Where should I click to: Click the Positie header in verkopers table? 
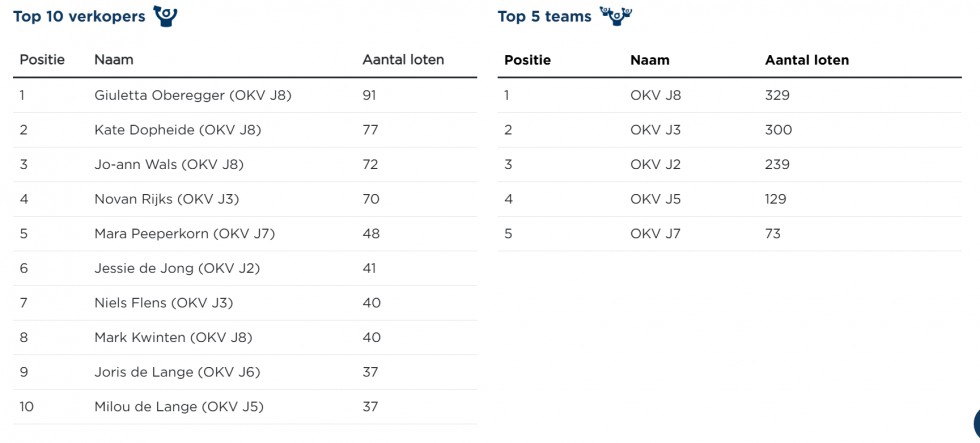(x=42, y=60)
